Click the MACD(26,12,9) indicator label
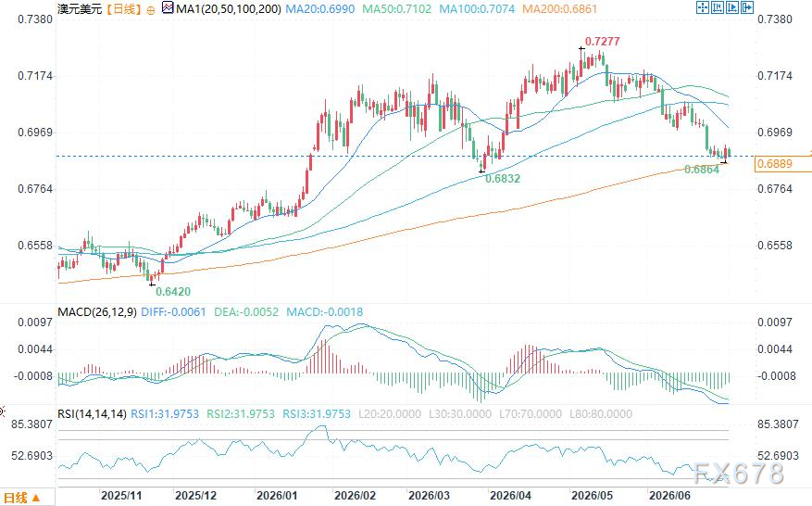The width and height of the screenshot is (812, 506). (x=97, y=312)
